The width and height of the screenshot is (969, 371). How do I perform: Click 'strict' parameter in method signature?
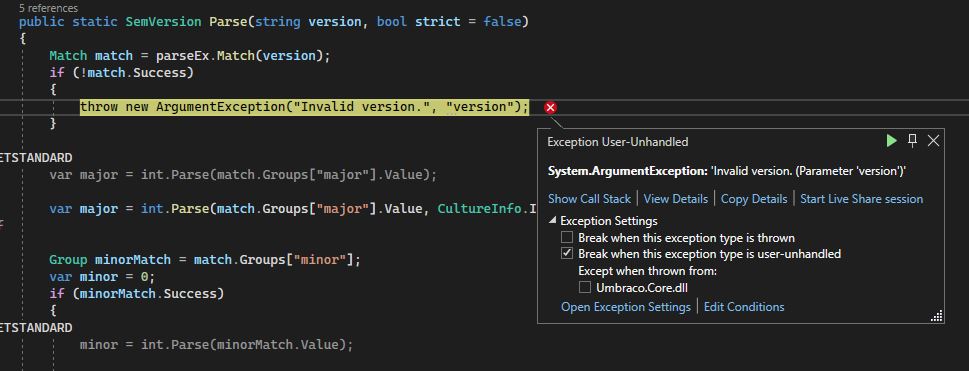click(x=438, y=22)
